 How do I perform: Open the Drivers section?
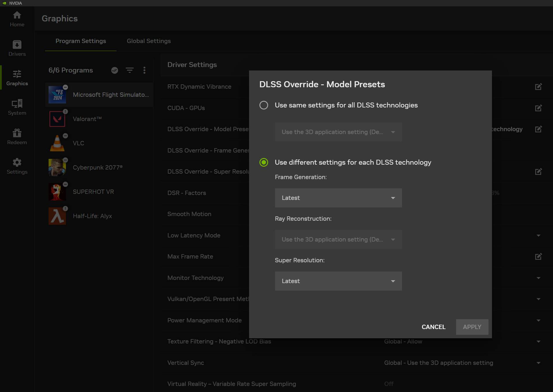(17, 48)
